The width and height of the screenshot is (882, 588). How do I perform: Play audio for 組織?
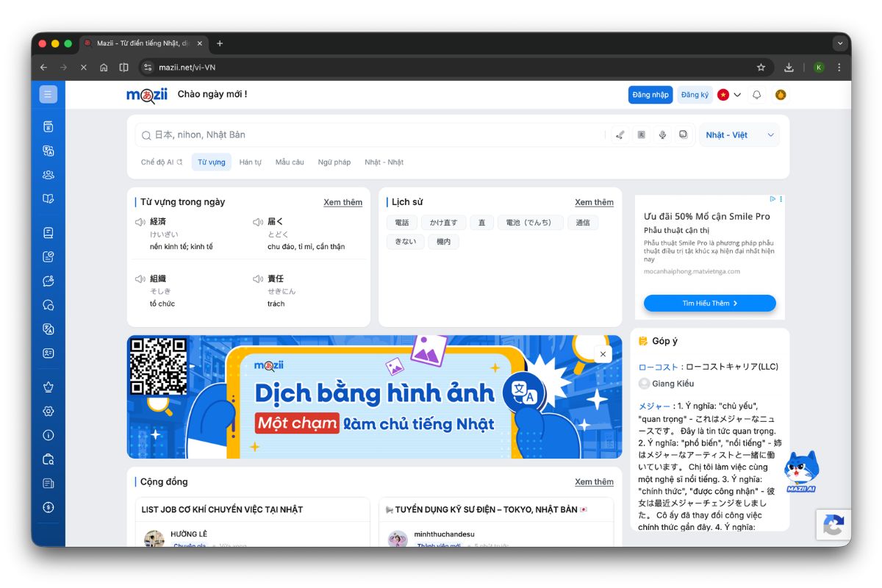[x=140, y=279]
